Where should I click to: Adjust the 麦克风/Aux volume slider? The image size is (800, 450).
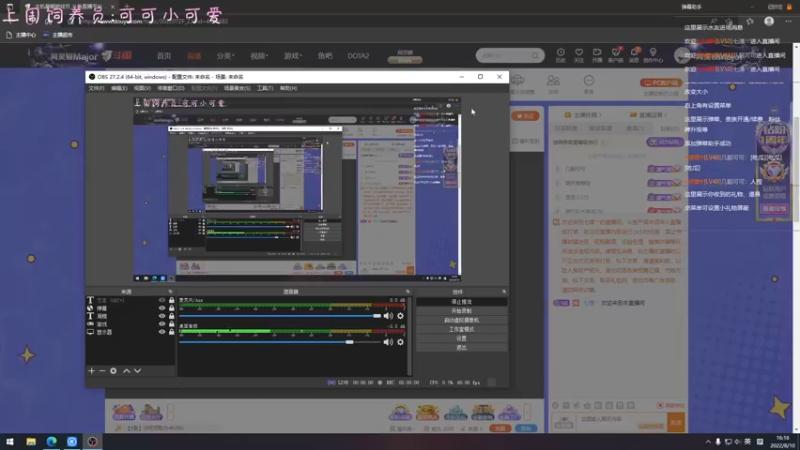[280, 316]
